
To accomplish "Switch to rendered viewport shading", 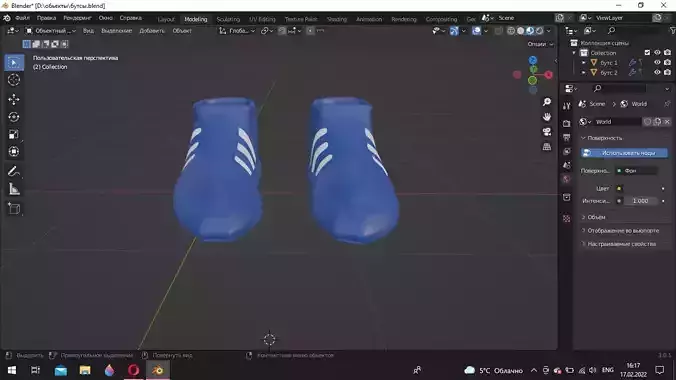I will (x=539, y=31).
